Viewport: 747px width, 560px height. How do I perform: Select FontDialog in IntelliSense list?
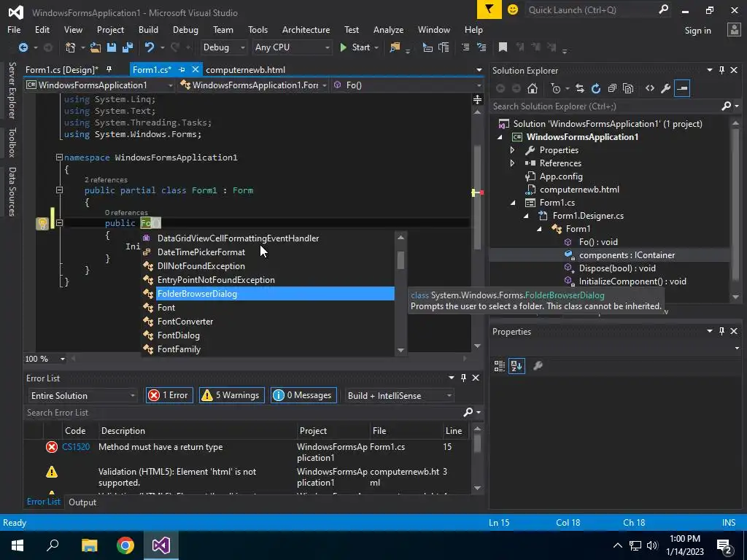pos(268,335)
